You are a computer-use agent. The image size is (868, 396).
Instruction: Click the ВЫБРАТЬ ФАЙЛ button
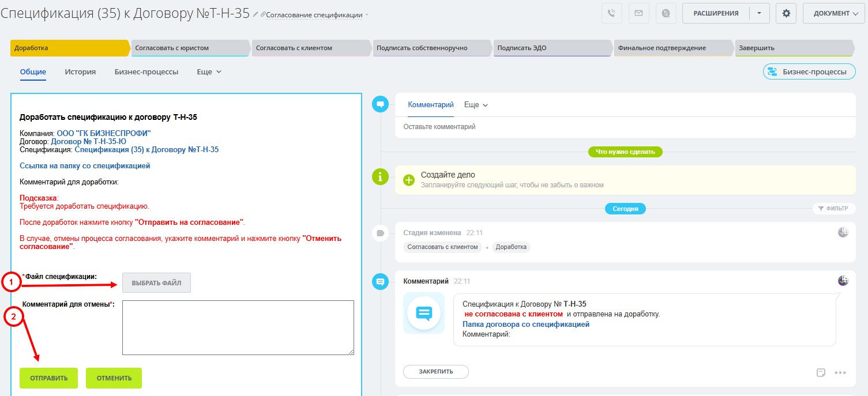156,283
